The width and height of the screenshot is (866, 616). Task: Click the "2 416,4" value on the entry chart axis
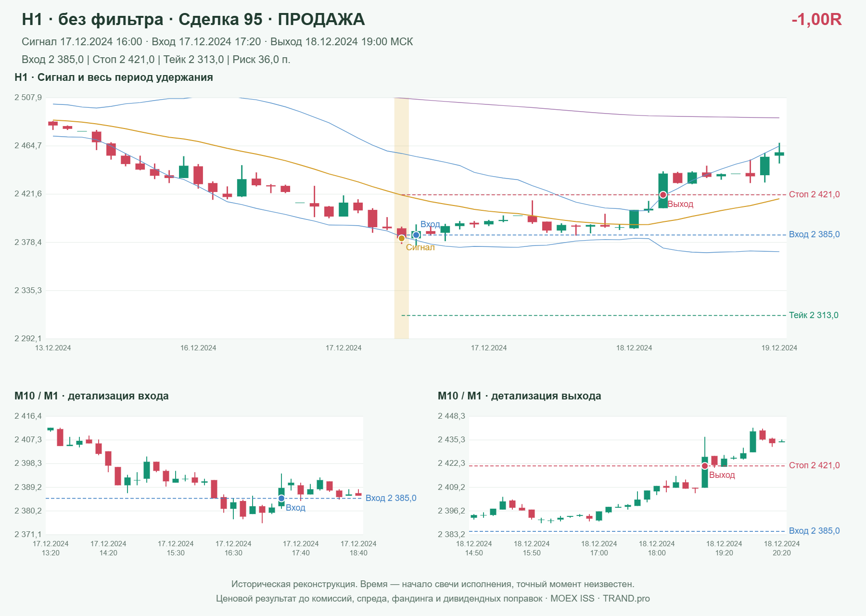click(28, 416)
